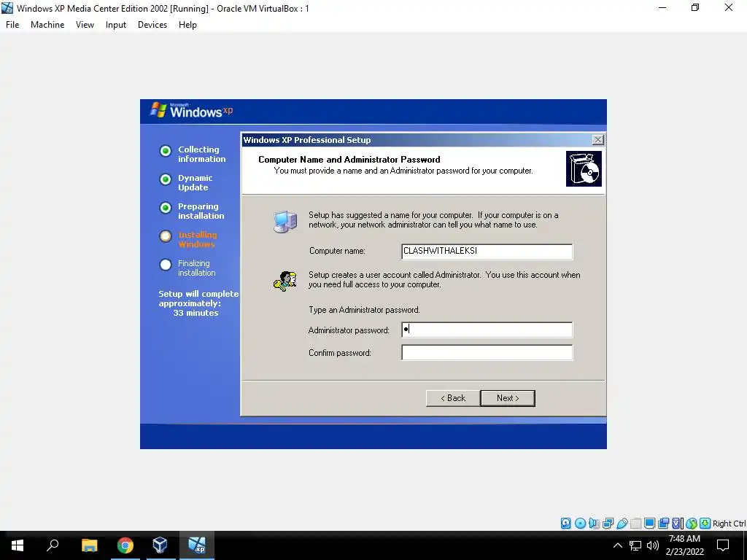Open the Input menu
The height and width of the screenshot is (560, 747).
pos(116,25)
